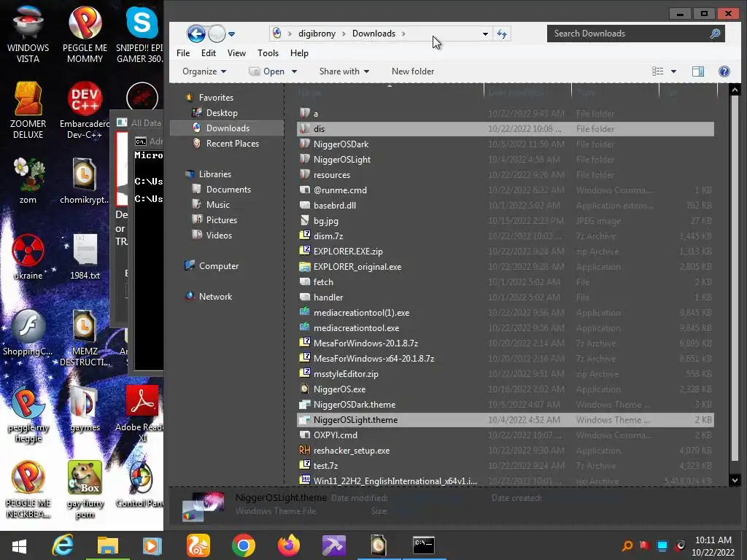747x560 pixels.
Task: Open Firefox from taskbar
Action: pyautogui.click(x=289, y=545)
